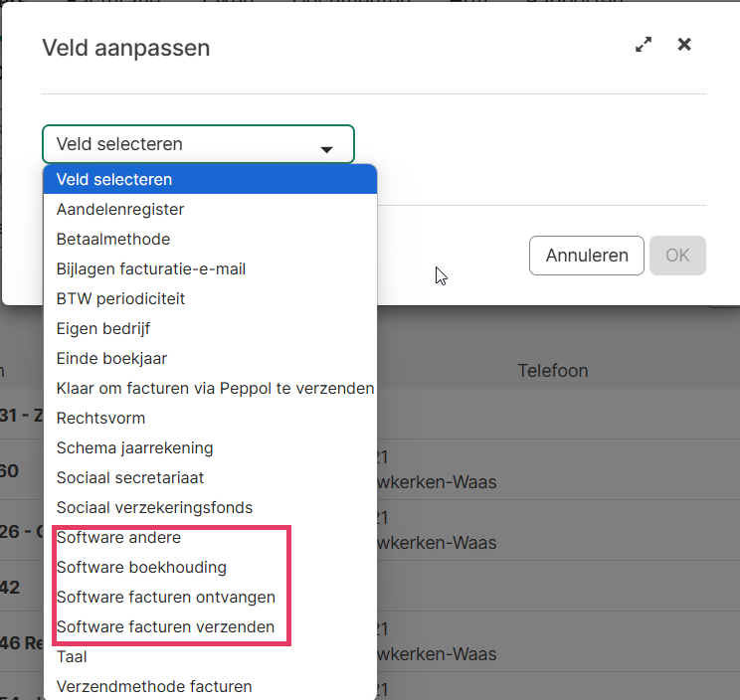
Task: Choose Schema jaarrekening option
Action: 135,448
